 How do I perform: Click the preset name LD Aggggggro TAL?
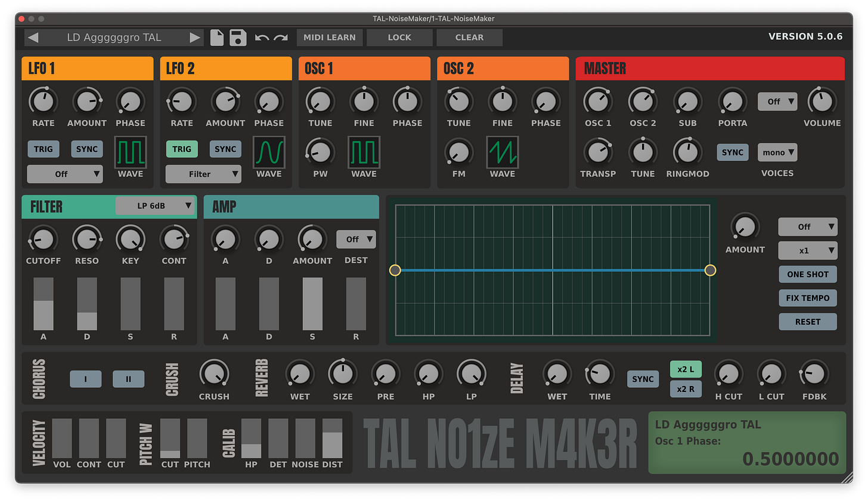[114, 38]
